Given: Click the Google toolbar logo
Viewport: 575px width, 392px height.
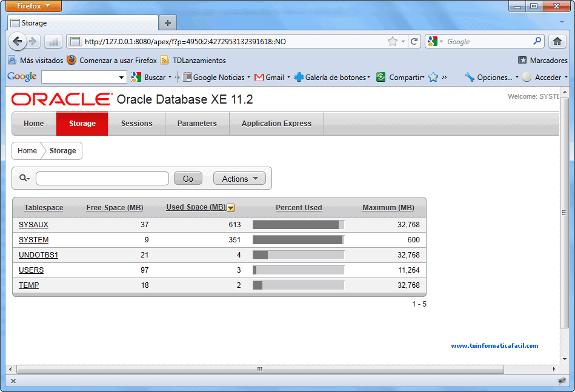Looking at the screenshot, I should coord(22,76).
